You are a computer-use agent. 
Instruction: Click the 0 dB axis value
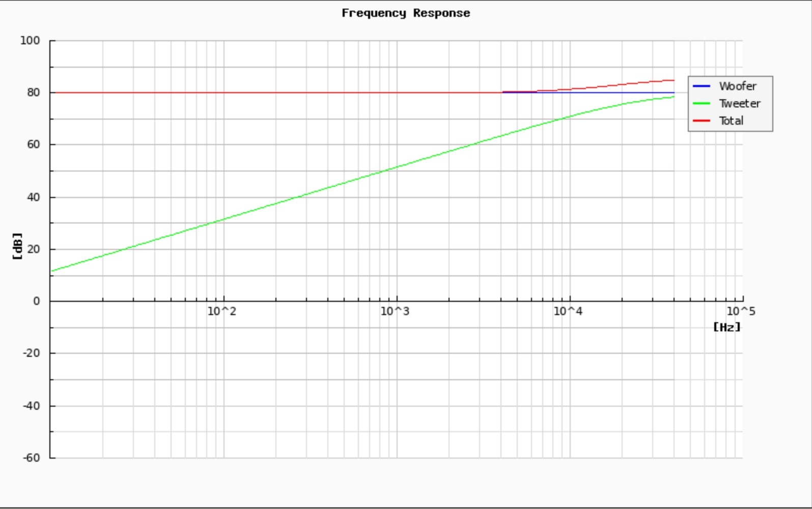(37, 301)
